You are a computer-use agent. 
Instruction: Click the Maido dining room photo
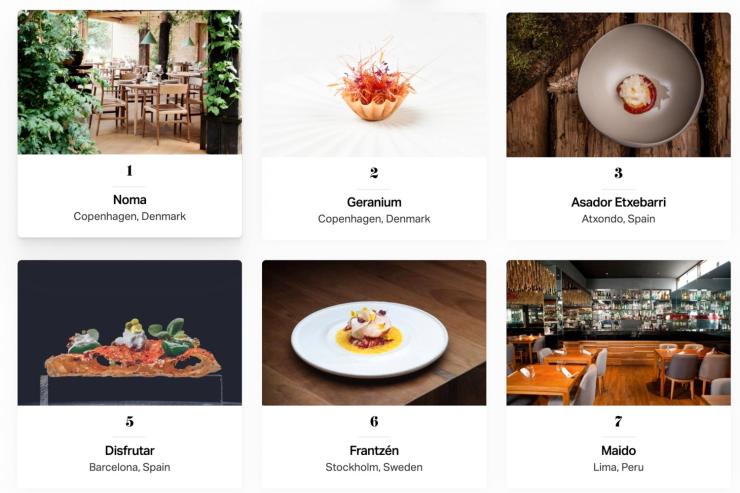tap(618, 333)
